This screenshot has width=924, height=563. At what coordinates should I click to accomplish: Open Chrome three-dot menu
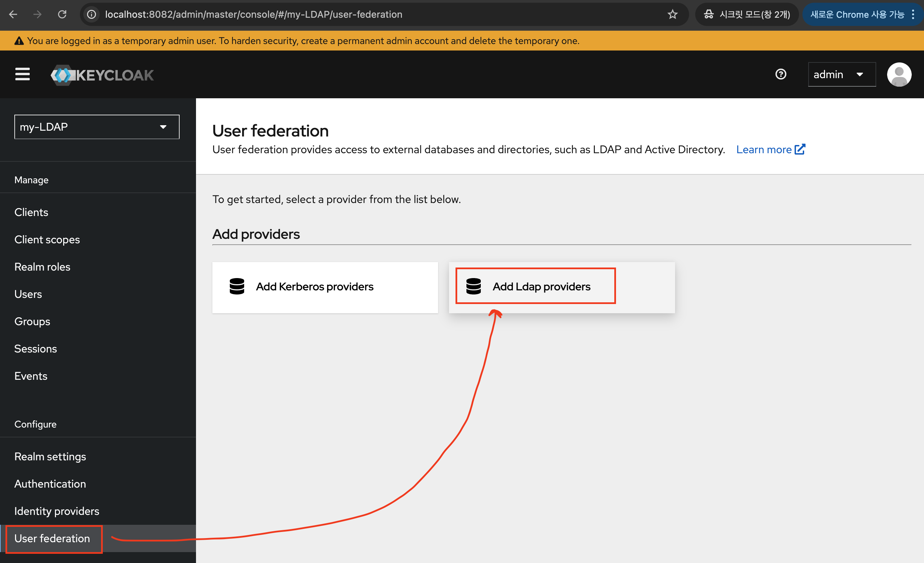[x=913, y=15]
